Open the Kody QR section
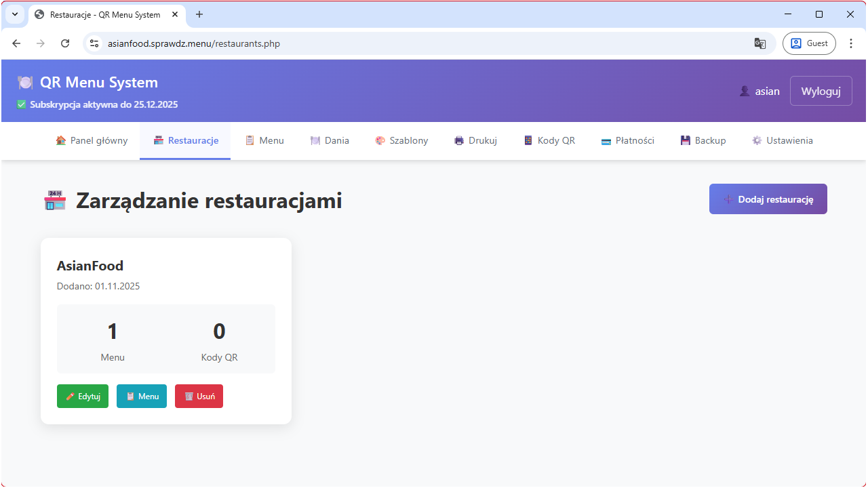Image resolution: width=868 pixels, height=488 pixels. click(x=549, y=140)
